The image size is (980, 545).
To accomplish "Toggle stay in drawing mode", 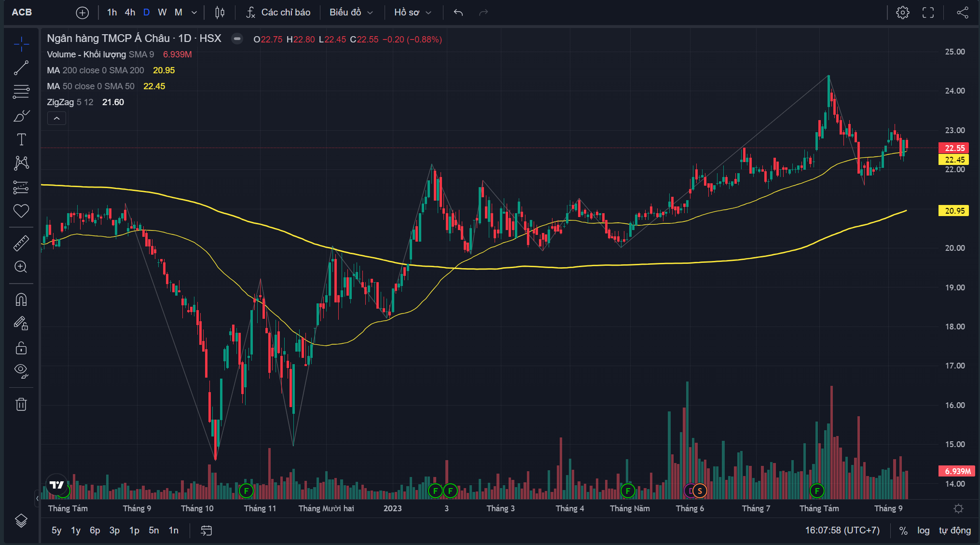I will click(x=21, y=323).
